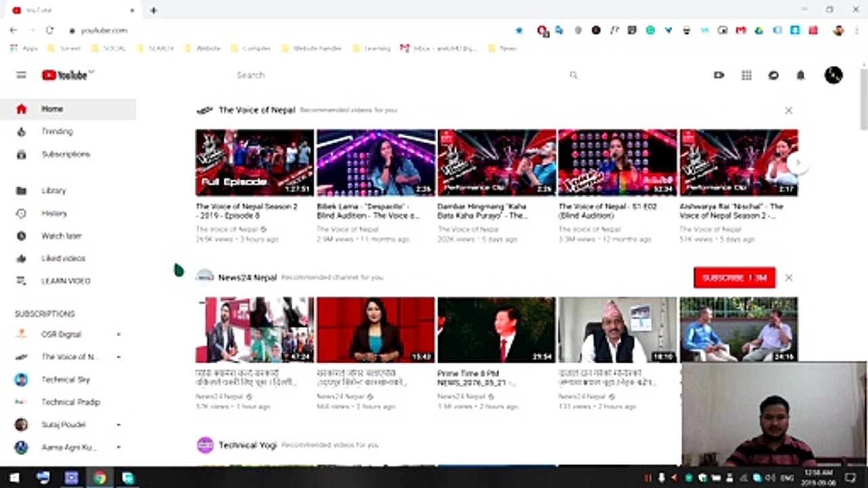
Task: Dismiss The Voice of Nepal recommendation section
Action: (x=789, y=110)
